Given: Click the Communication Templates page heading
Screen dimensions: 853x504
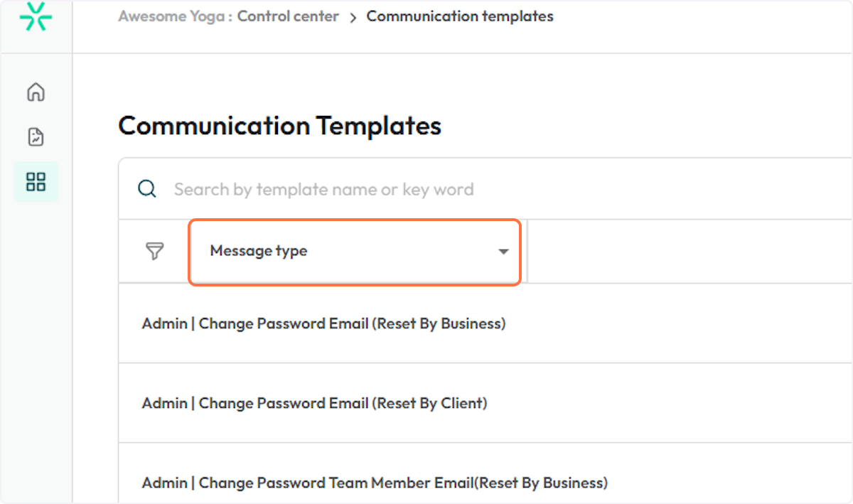Looking at the screenshot, I should click(279, 126).
